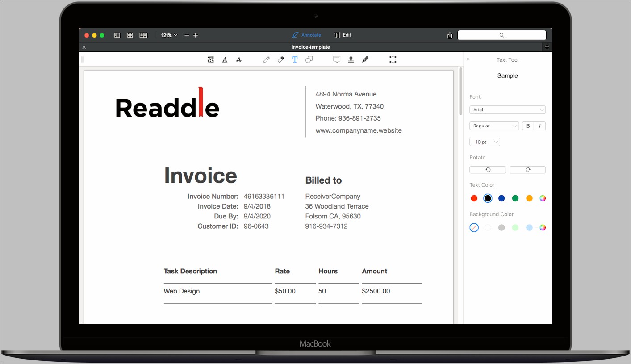Click the $2500.00 amount cell

pyautogui.click(x=376, y=291)
